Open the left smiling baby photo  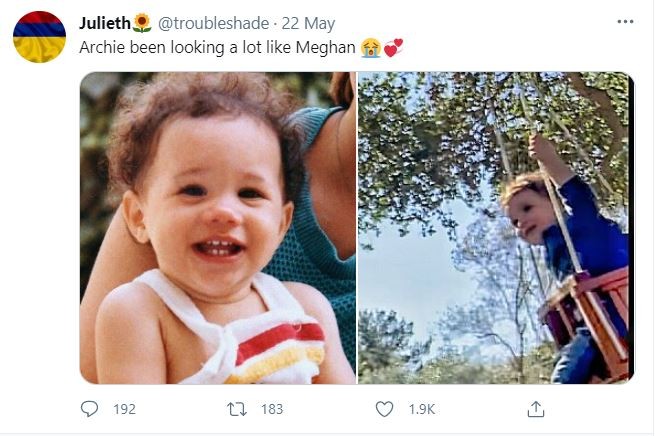pos(217,228)
